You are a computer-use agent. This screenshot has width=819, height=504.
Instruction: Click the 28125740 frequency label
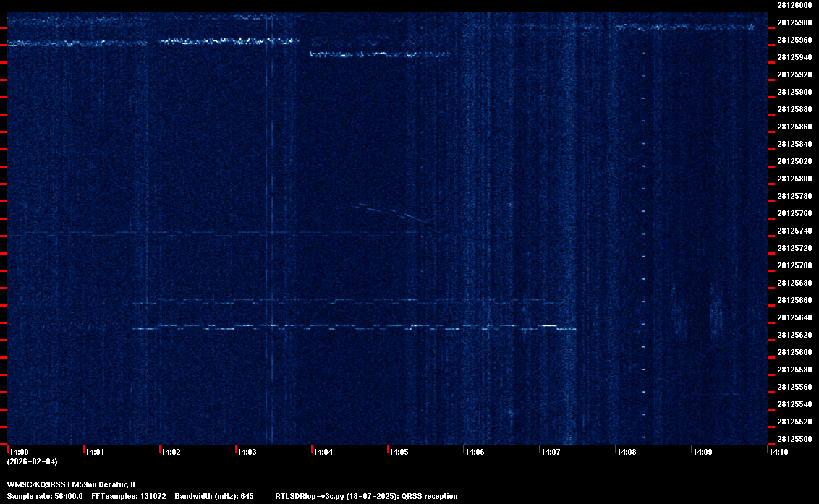pos(794,231)
